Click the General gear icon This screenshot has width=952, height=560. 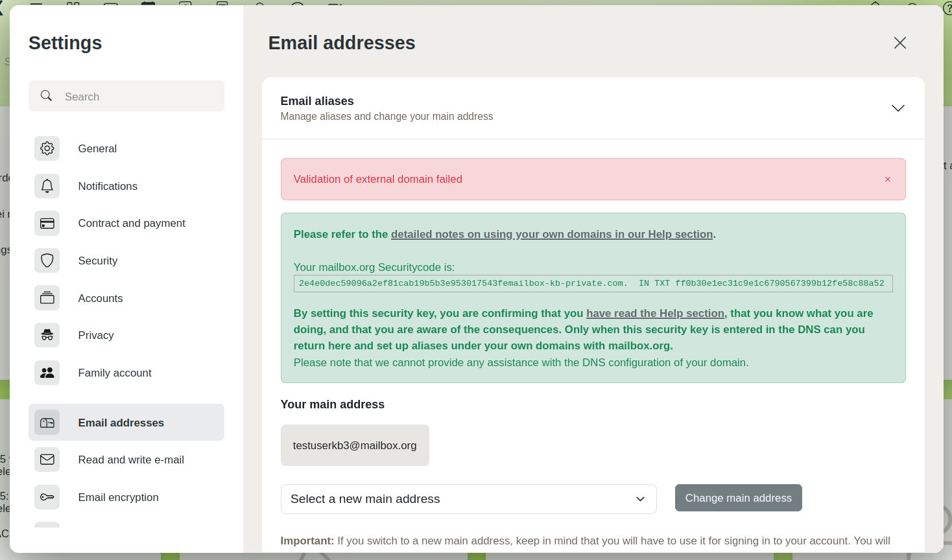coord(47,148)
